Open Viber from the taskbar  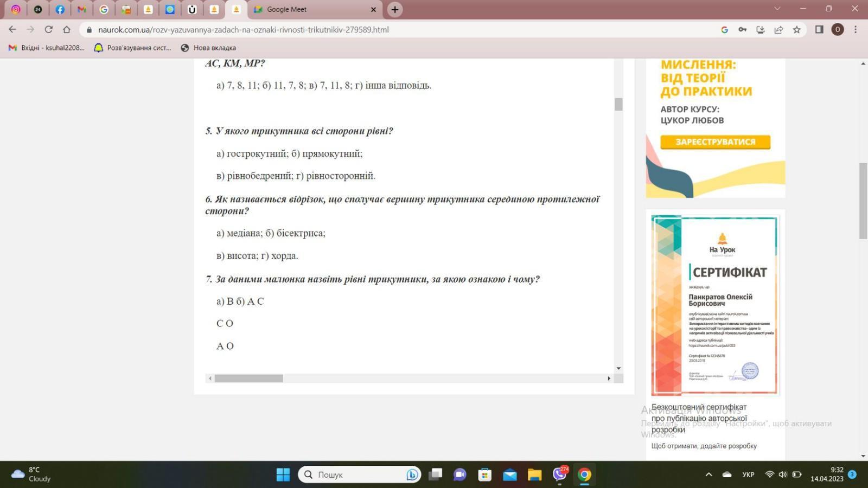560,474
